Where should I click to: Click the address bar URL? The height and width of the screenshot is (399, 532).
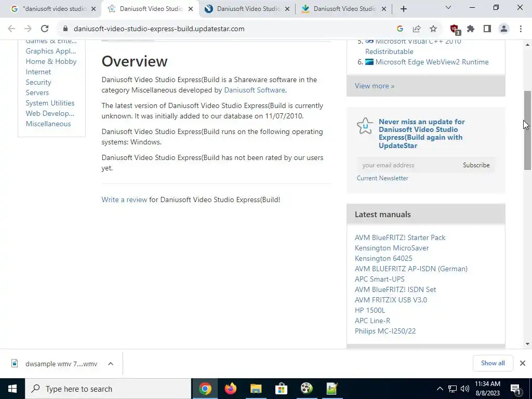pos(159,29)
